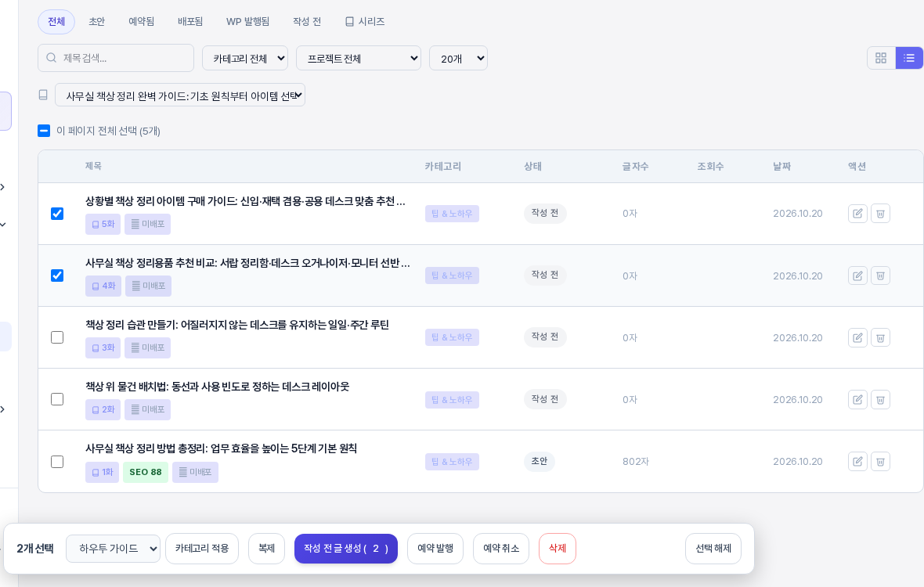The width and height of the screenshot is (924, 587).
Task: Open post titled 사무실 책상 정리 방법 총정리
Action: point(221,448)
